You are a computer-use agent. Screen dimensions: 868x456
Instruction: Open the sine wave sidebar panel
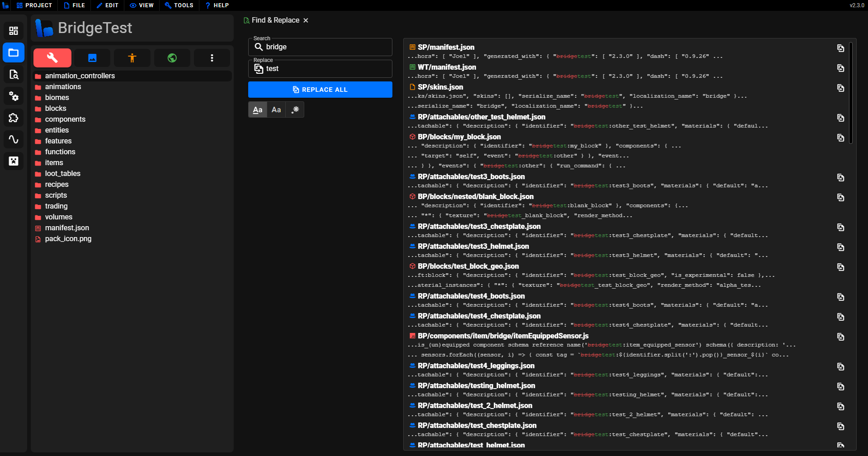[x=14, y=139]
